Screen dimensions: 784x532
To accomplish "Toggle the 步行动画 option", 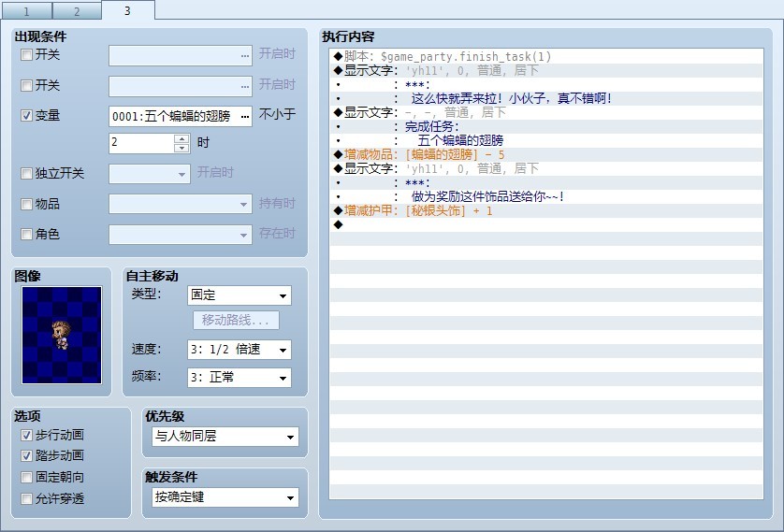I will [x=26, y=435].
